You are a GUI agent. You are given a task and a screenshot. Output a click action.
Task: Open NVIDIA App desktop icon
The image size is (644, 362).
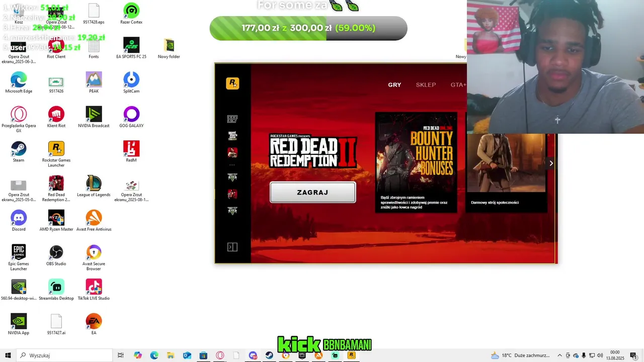pos(19,324)
